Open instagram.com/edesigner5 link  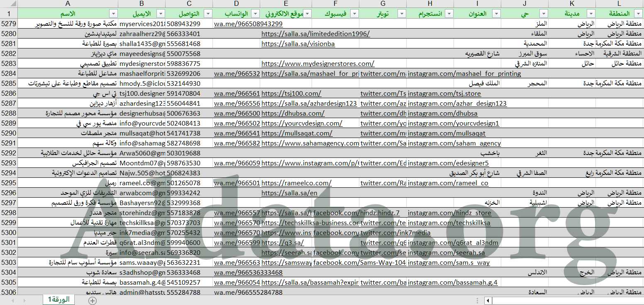point(448,163)
